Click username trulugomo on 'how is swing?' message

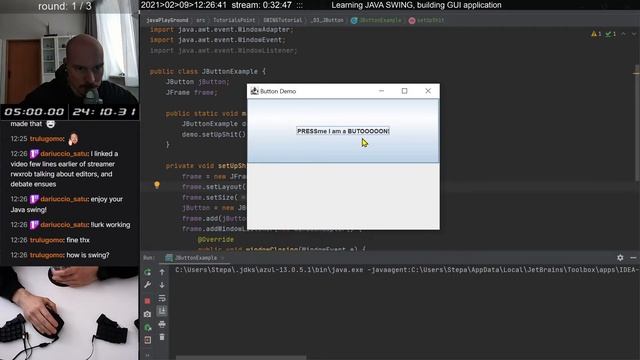click(47, 255)
